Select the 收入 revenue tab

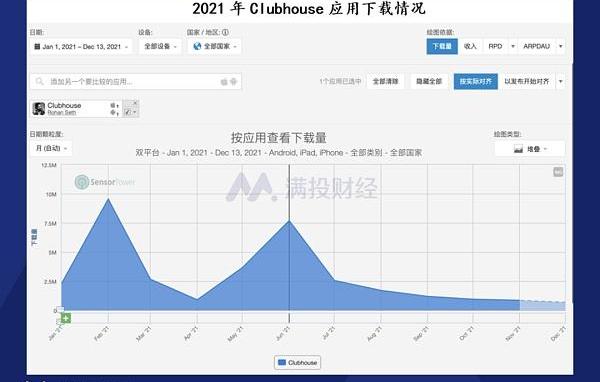[470, 46]
